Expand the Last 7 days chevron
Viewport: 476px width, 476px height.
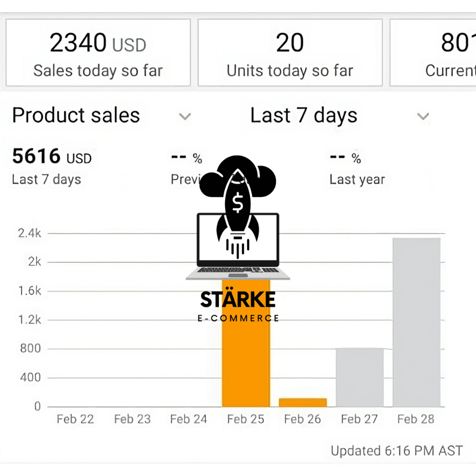pos(423,116)
